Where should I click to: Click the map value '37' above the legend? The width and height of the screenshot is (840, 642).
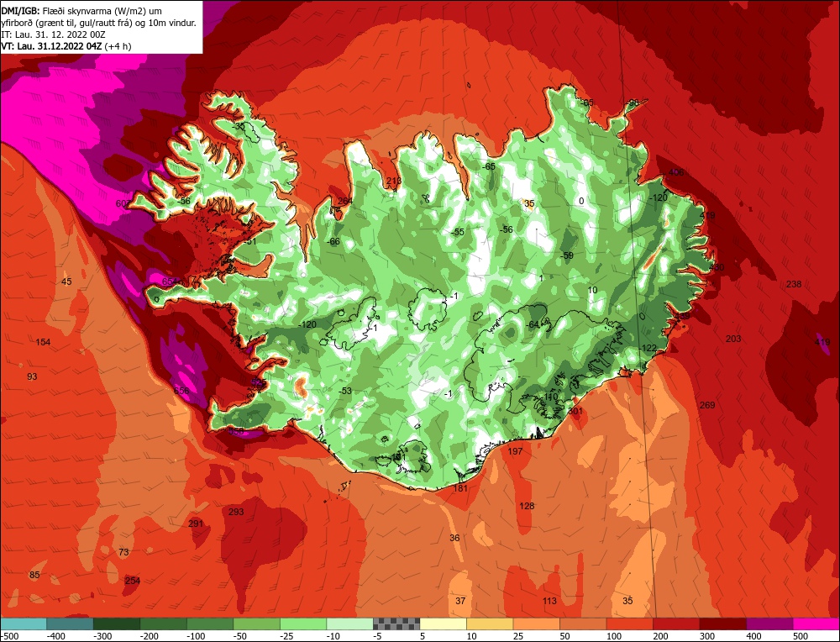click(x=460, y=601)
